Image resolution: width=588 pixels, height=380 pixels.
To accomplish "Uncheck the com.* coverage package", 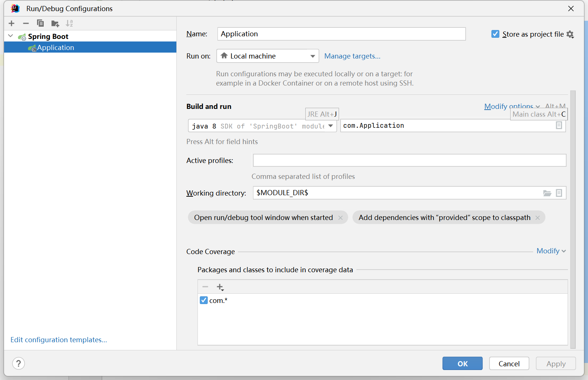I will click(x=204, y=300).
